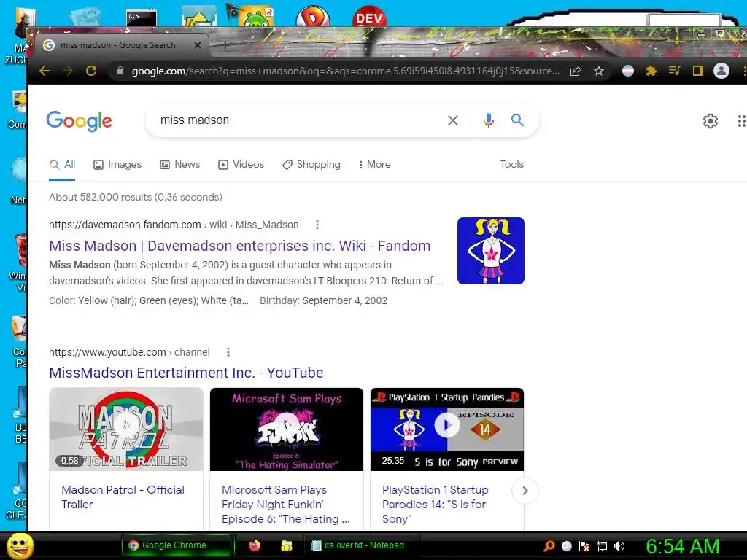The width and height of the screenshot is (747, 560).
Task: Open options for the Fandom result
Action: click(x=317, y=225)
